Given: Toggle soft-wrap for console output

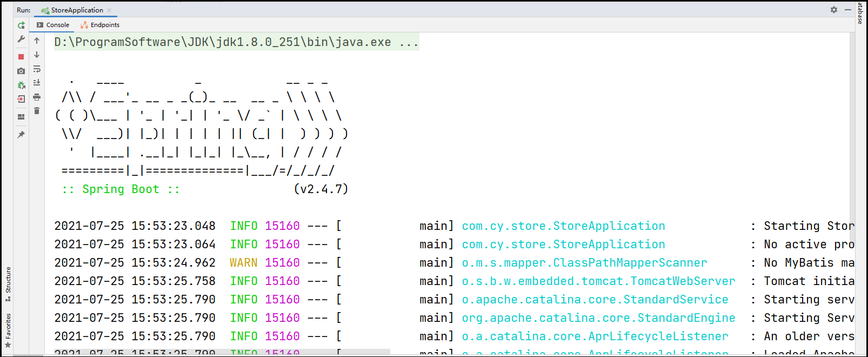Looking at the screenshot, I should tap(37, 69).
